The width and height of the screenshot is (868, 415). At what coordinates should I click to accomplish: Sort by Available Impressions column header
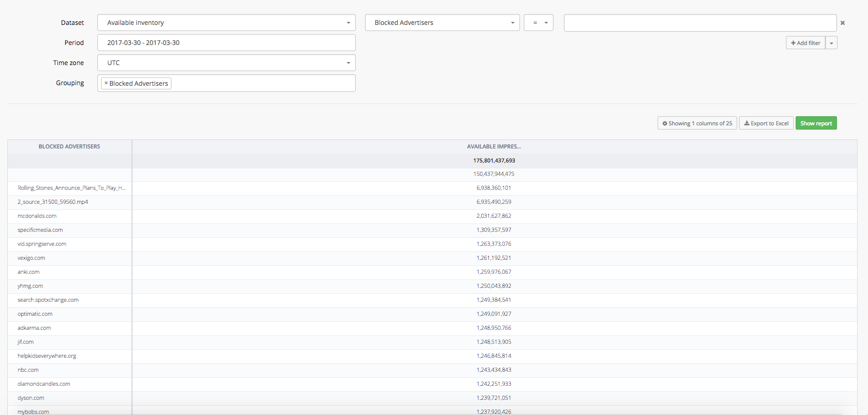(493, 147)
